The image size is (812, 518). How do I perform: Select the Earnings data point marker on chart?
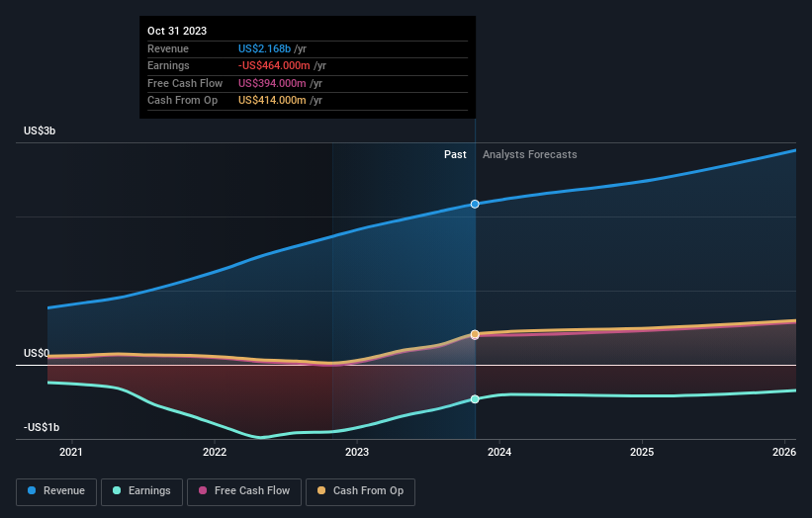pyautogui.click(x=475, y=399)
